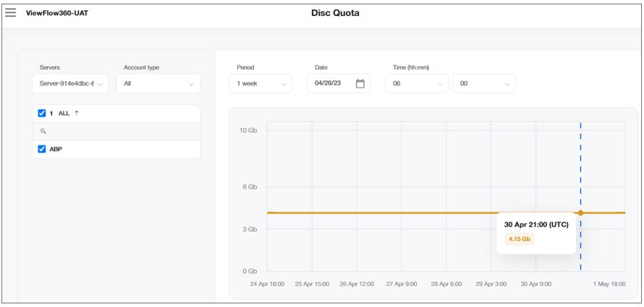This screenshot has height=307, width=644.
Task: Open the minutes dropdown showing 00
Action: (483, 84)
